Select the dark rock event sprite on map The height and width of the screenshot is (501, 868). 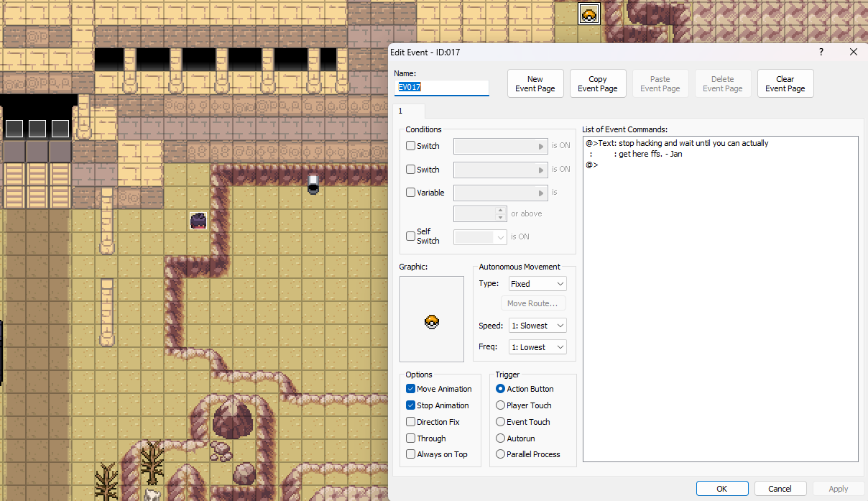pos(199,221)
